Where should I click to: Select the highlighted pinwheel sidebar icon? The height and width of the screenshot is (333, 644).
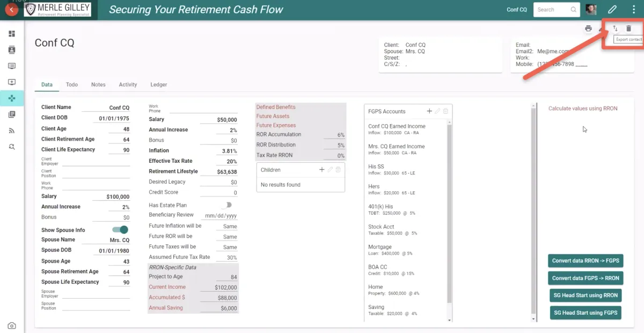pyautogui.click(x=12, y=98)
